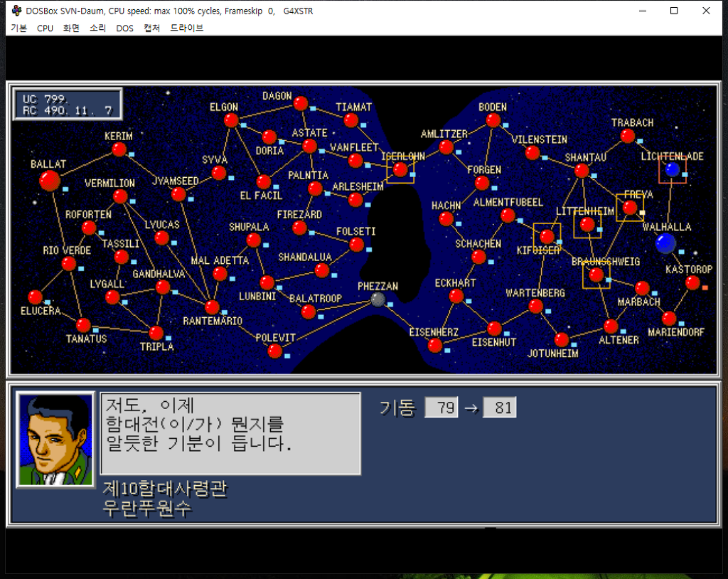Viewport: 728px width, 579px height.
Task: Select the DORIA star system
Action: coord(269,137)
